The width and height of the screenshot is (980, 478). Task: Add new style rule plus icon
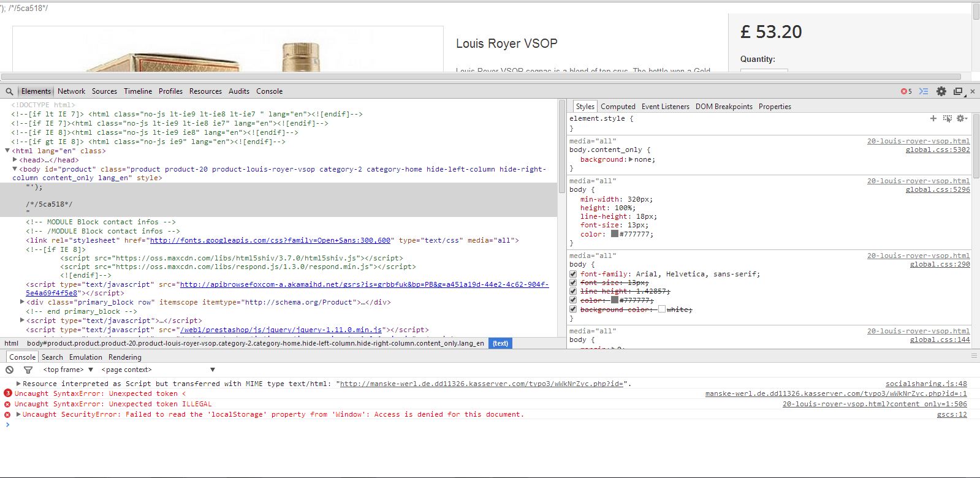(933, 119)
